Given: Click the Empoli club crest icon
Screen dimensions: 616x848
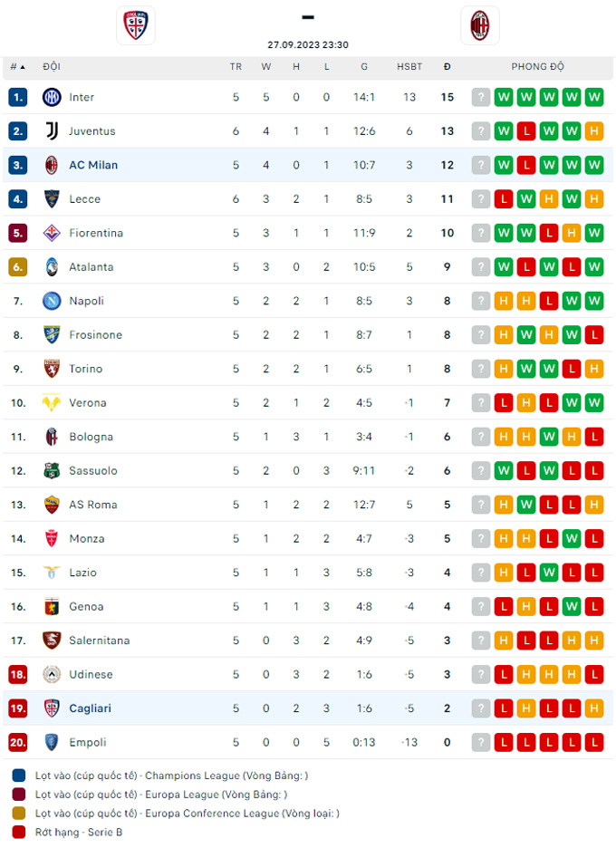Looking at the screenshot, I should click(52, 742).
